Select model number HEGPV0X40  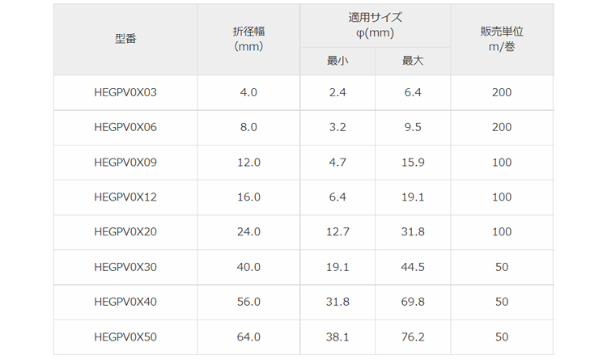[x=125, y=302]
